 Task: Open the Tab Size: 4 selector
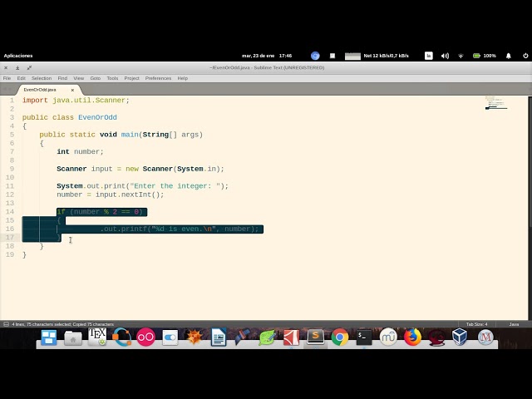476,324
